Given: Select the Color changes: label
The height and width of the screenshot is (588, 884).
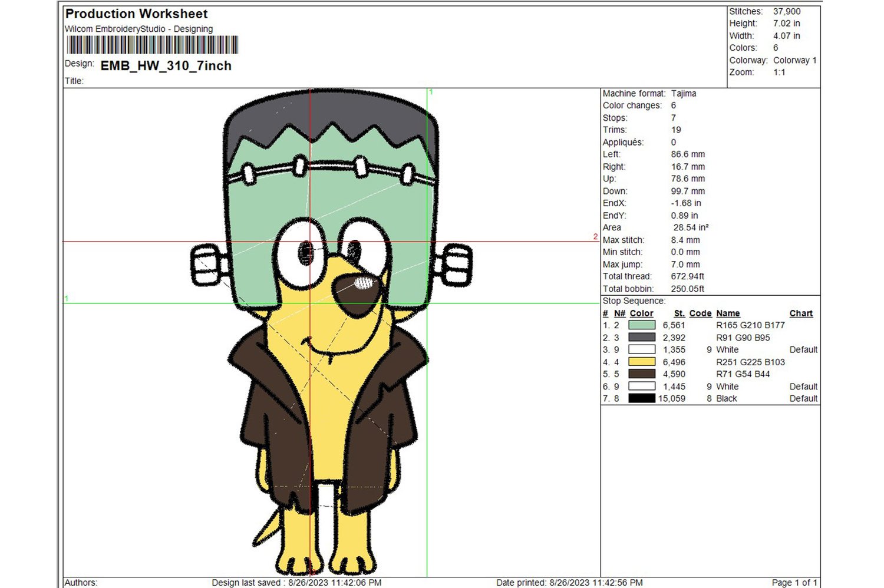Looking at the screenshot, I should click(632, 105).
